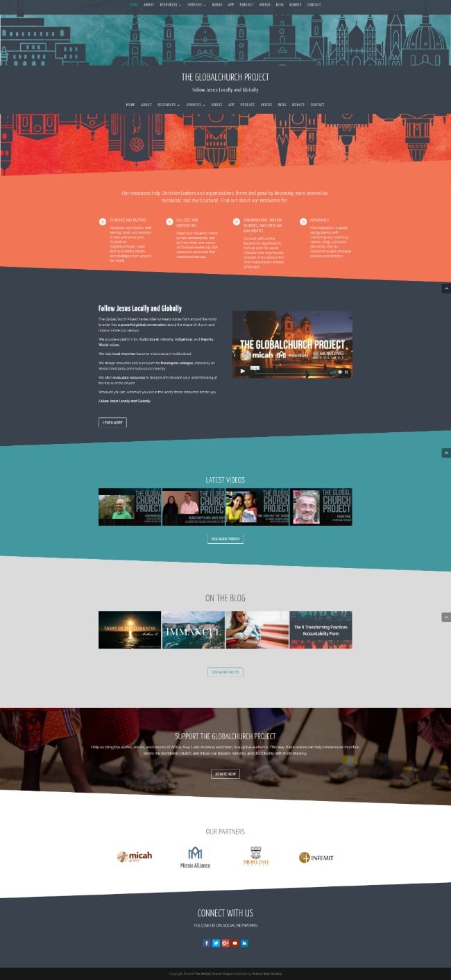Open Immanuel blog post thumbnail
The image size is (451, 980).
[194, 630]
